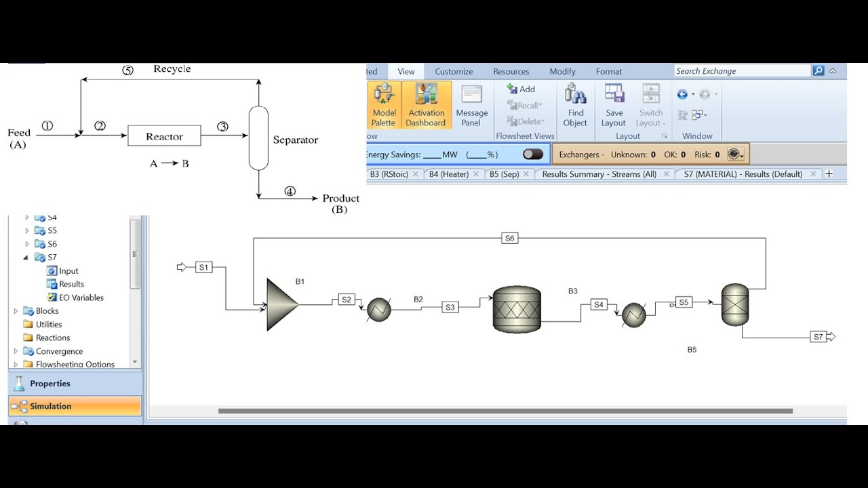
Task: Expand the Convergence tree node
Action: point(16,351)
